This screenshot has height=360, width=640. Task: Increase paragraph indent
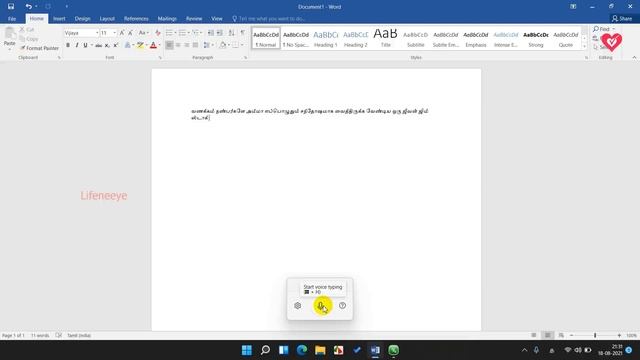pos(220,33)
